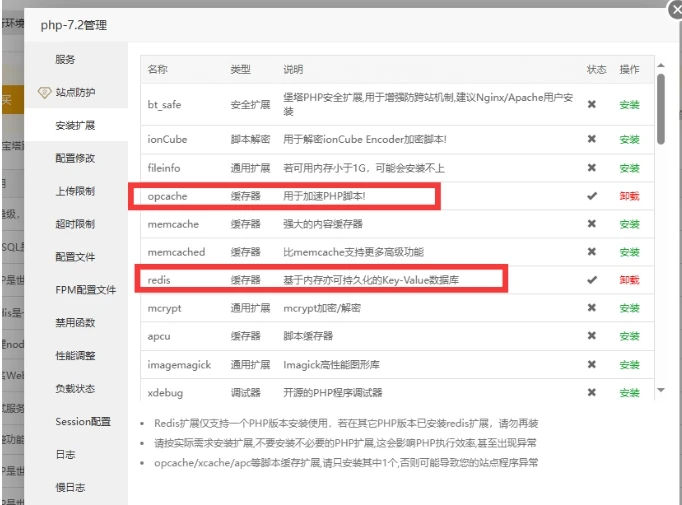
Task: Install the memcached extension
Action: (629, 252)
